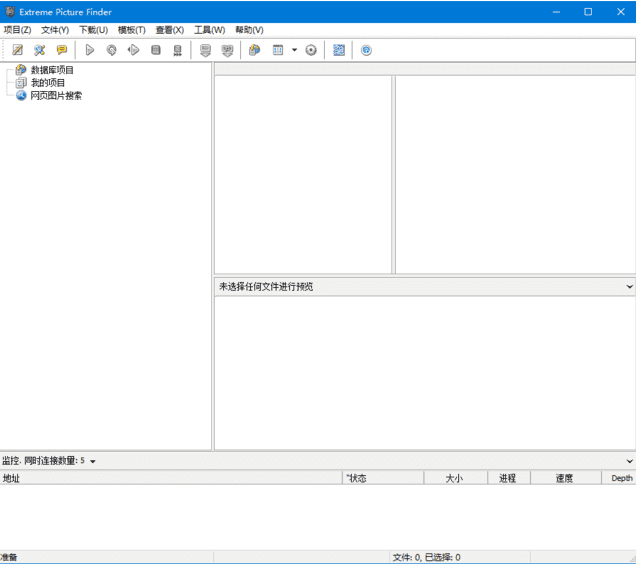Select 我的项目 tree item

pos(48,83)
